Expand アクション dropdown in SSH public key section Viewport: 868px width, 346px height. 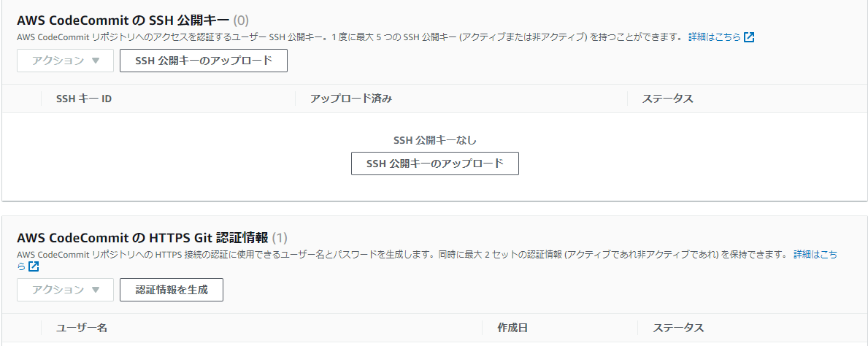pos(65,61)
